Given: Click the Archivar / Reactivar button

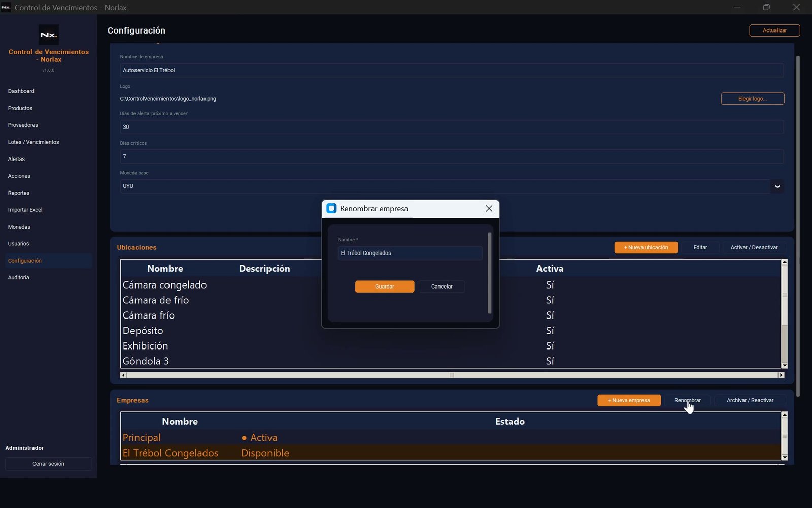Looking at the screenshot, I should [x=750, y=400].
